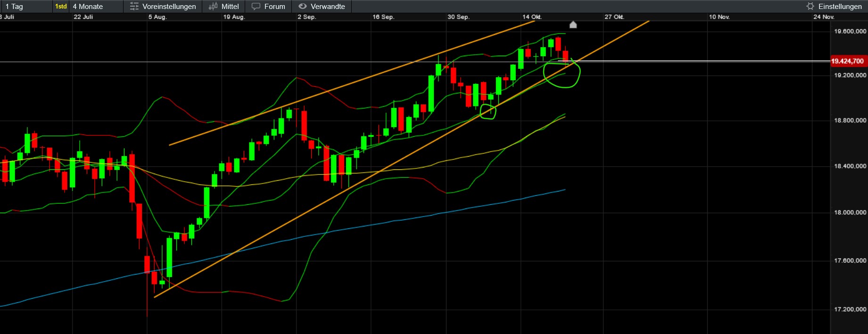868x334 pixels.
Task: Click the 18.000,000 price axis label
Action: [x=850, y=212]
